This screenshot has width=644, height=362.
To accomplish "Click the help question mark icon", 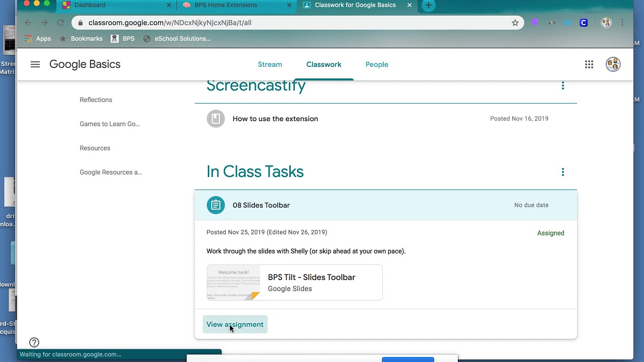I will click(34, 342).
